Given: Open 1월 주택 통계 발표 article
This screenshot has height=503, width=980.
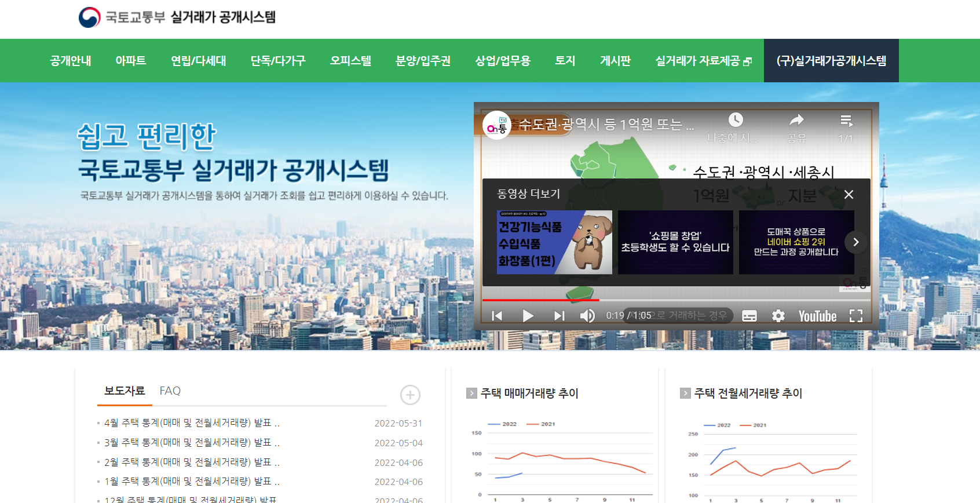Looking at the screenshot, I should pos(192,482).
